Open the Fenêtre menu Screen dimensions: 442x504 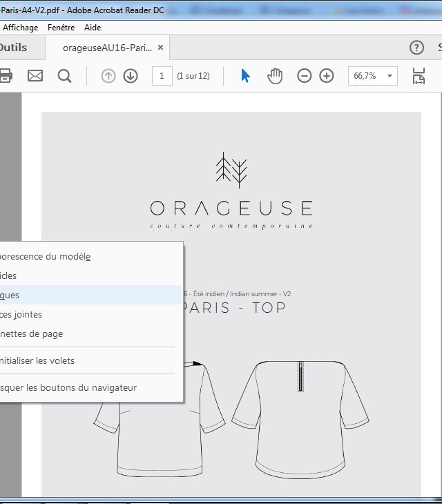point(61,28)
